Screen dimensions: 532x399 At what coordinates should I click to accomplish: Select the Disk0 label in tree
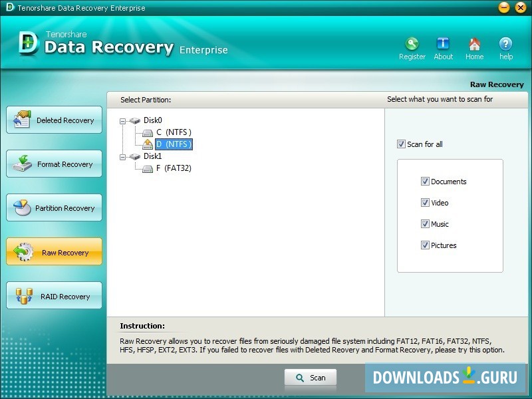tap(153, 120)
